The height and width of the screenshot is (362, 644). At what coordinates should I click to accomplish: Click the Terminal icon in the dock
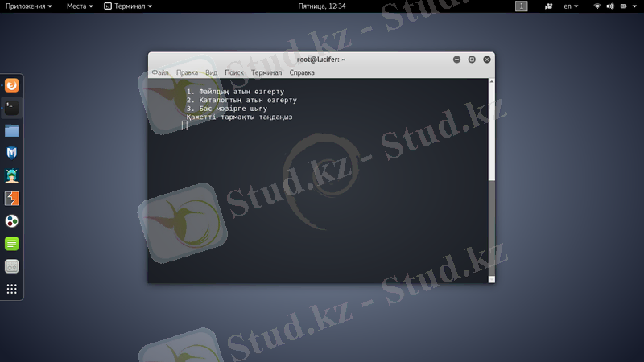point(12,106)
